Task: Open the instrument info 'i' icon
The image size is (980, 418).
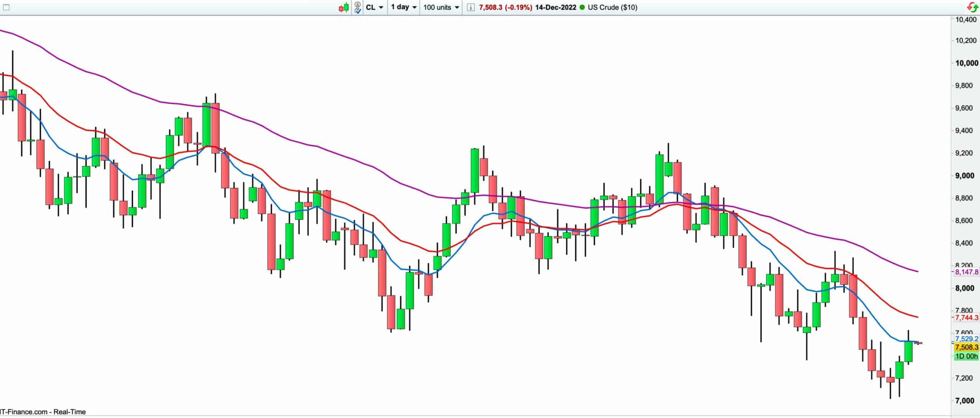Action: click(x=471, y=7)
